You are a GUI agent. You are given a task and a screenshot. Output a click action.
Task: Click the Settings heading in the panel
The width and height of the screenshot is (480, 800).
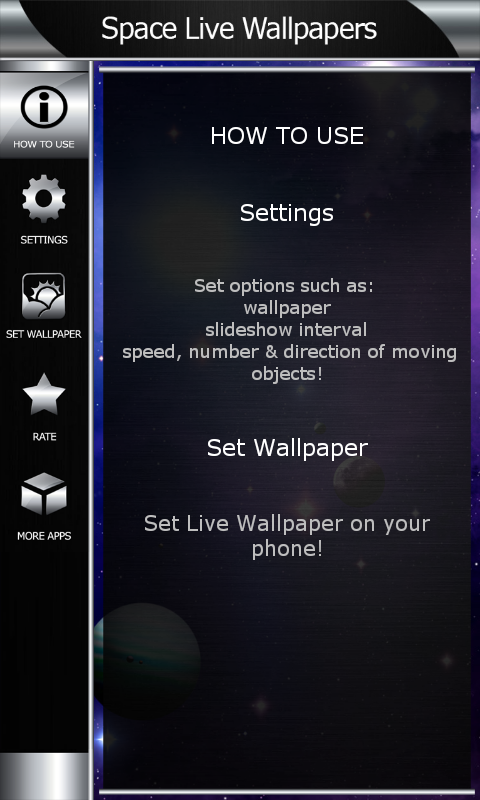click(x=287, y=213)
